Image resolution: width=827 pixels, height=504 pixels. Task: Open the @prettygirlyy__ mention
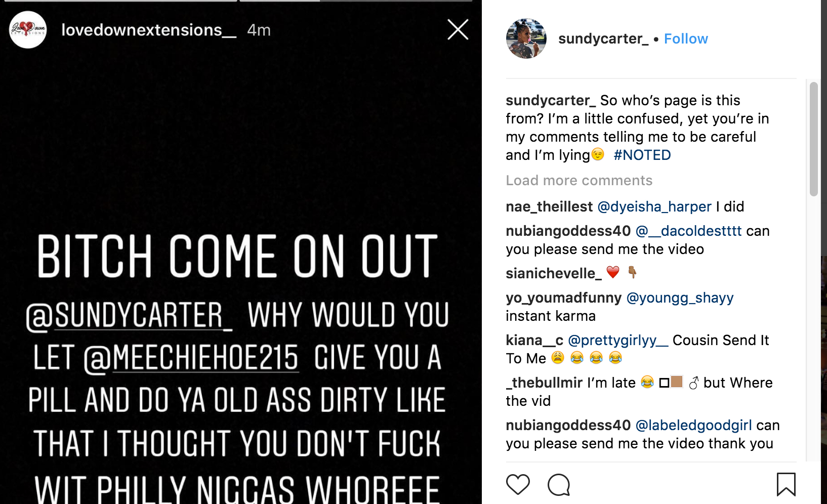[x=618, y=341]
